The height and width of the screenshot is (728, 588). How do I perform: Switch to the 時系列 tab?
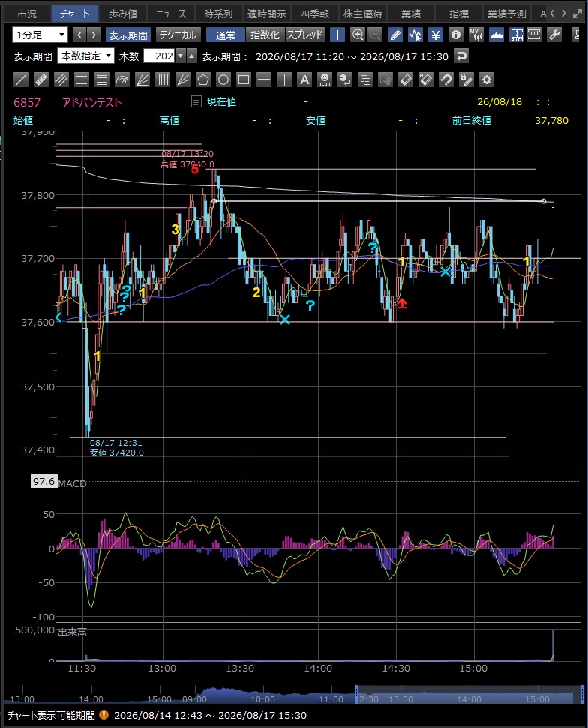click(x=218, y=14)
